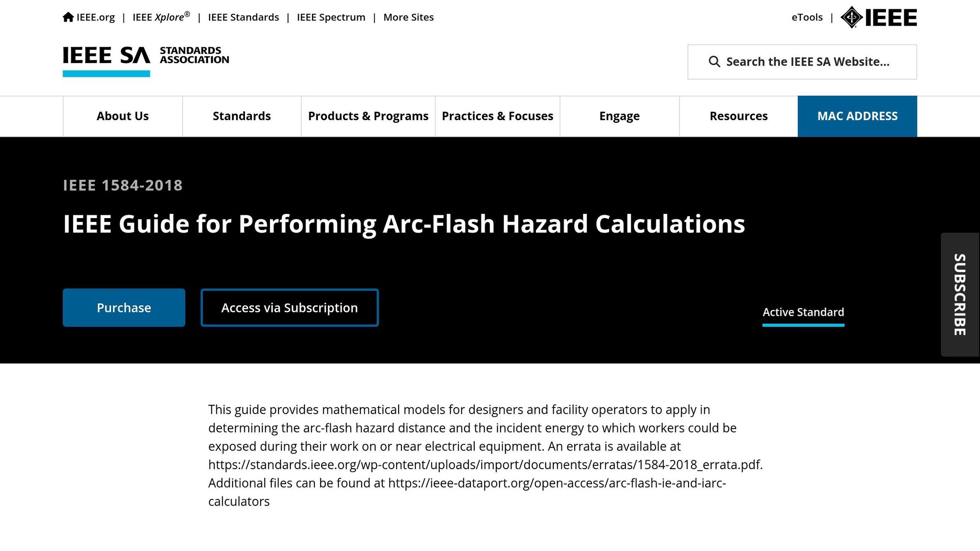Image resolution: width=980 pixels, height=551 pixels.
Task: Follow the IEEE Spectrum link
Action: point(331,17)
